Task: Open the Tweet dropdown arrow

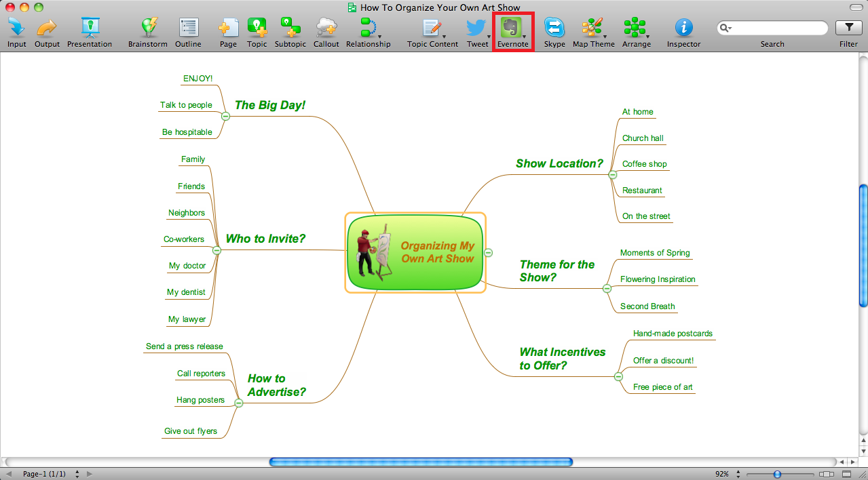Action: [489, 36]
